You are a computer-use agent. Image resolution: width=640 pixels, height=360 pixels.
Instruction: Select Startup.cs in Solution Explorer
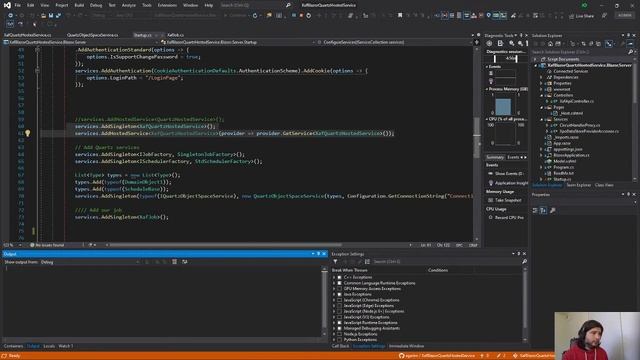point(562,179)
